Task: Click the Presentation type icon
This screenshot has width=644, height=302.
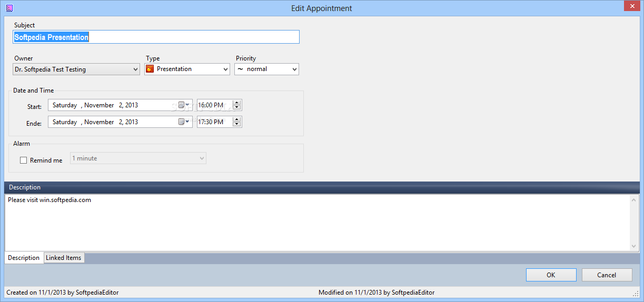Action: [150, 69]
